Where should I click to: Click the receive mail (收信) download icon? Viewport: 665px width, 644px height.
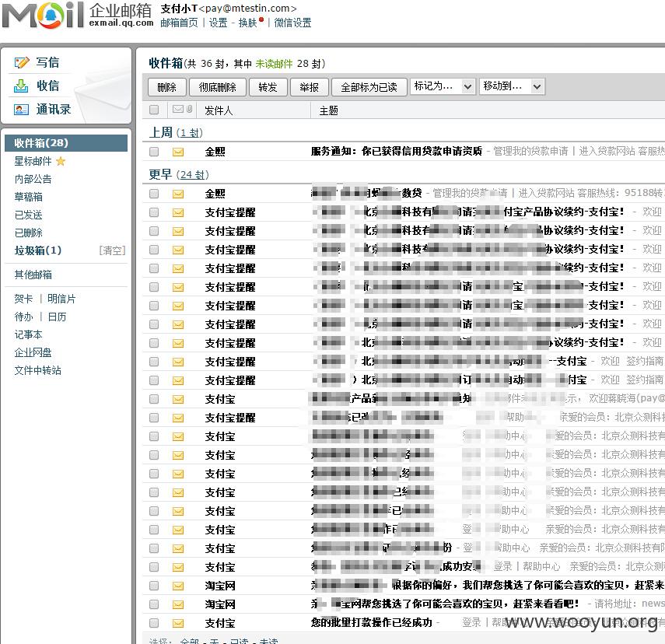point(21,86)
